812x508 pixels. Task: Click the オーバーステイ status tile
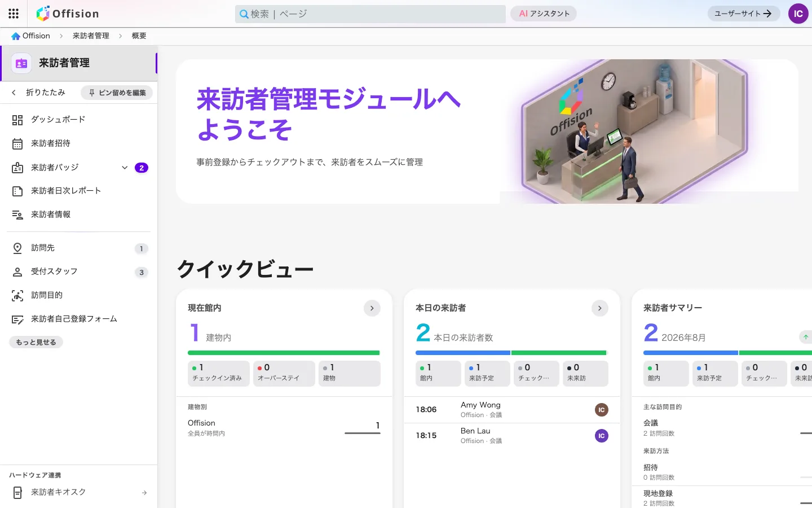[x=284, y=374]
